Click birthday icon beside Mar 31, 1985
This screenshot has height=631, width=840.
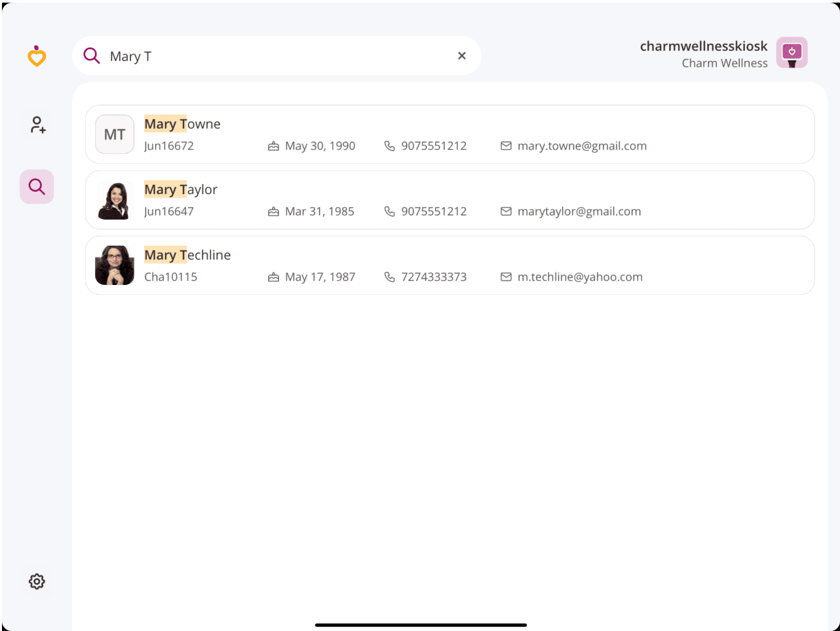pos(274,212)
